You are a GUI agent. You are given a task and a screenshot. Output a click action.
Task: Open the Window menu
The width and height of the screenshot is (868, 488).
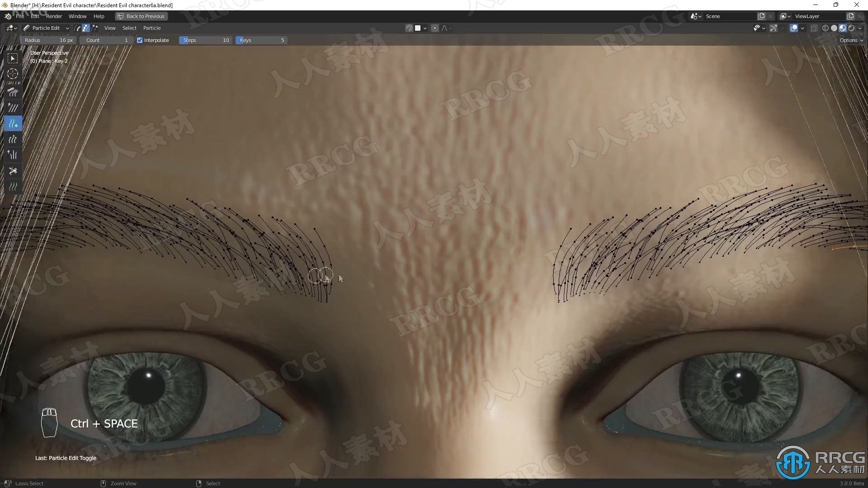click(77, 16)
